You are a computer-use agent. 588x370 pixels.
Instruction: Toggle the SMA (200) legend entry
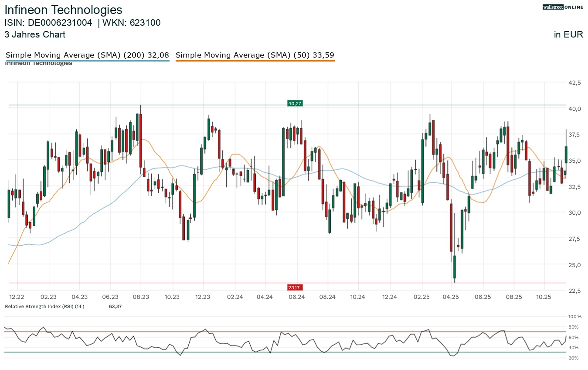pos(87,55)
